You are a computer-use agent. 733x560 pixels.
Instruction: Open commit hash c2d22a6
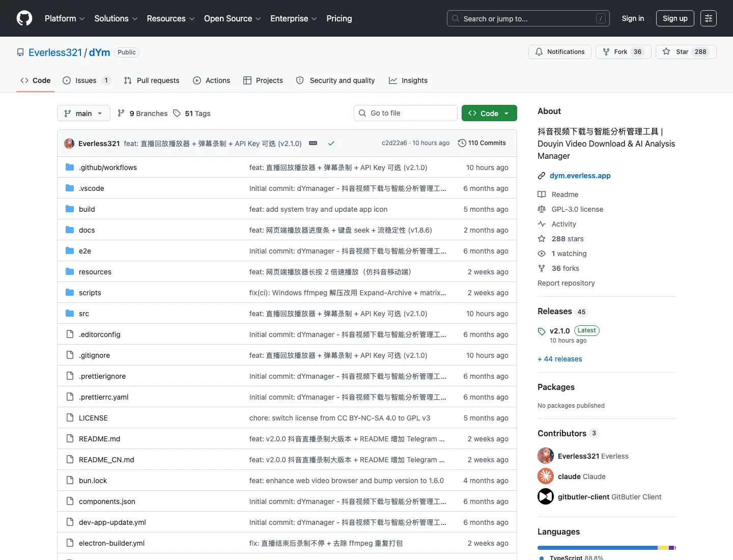[x=394, y=143]
